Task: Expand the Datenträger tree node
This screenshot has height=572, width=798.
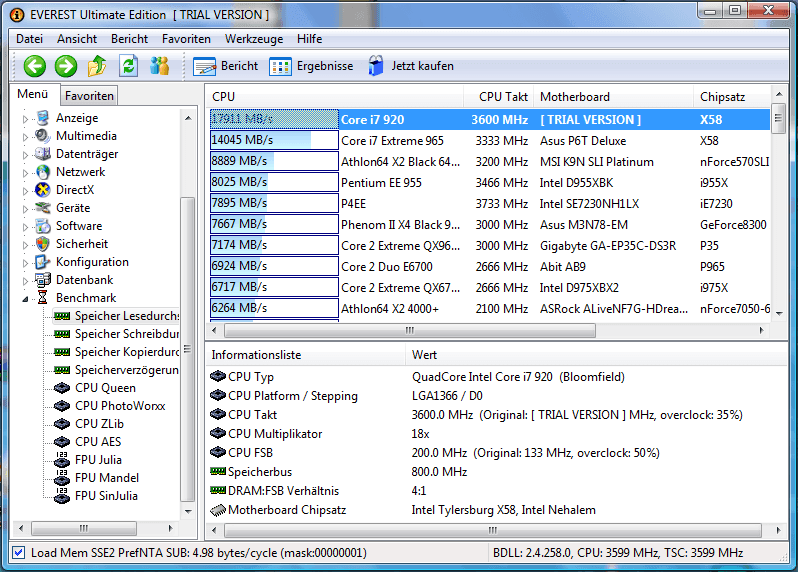Action: pyautogui.click(x=25, y=155)
